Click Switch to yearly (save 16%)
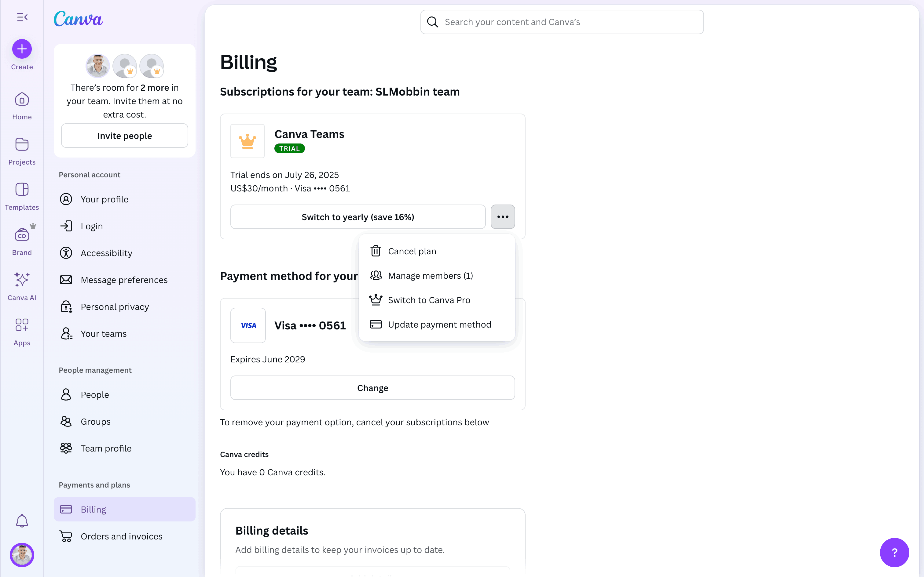This screenshot has width=924, height=577. (x=358, y=217)
